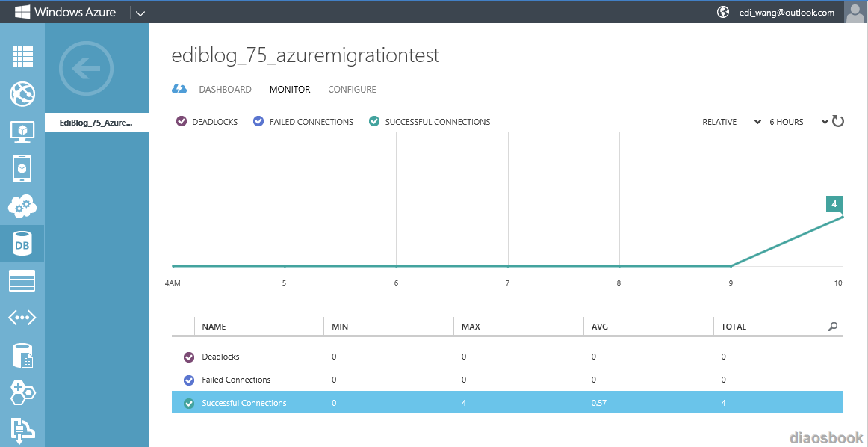This screenshot has height=447, width=868.
Task: Open the 6 HOURS time range dropdown
Action: (x=798, y=122)
